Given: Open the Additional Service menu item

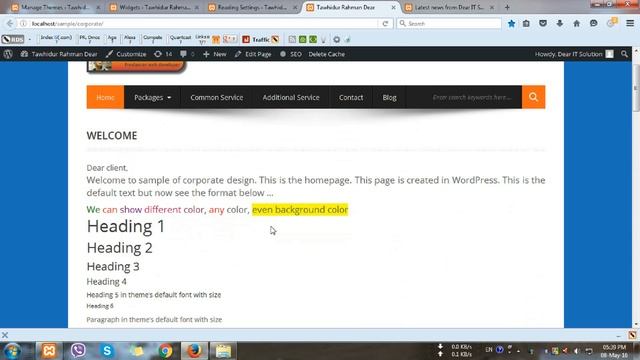Looking at the screenshot, I should coord(291,97).
